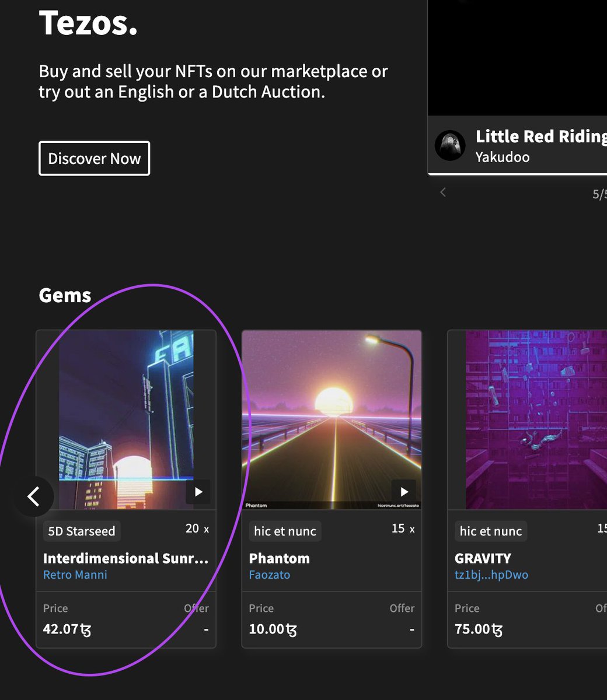
Task: Select the hic et nunc tag on Phantom card
Action: tap(285, 531)
